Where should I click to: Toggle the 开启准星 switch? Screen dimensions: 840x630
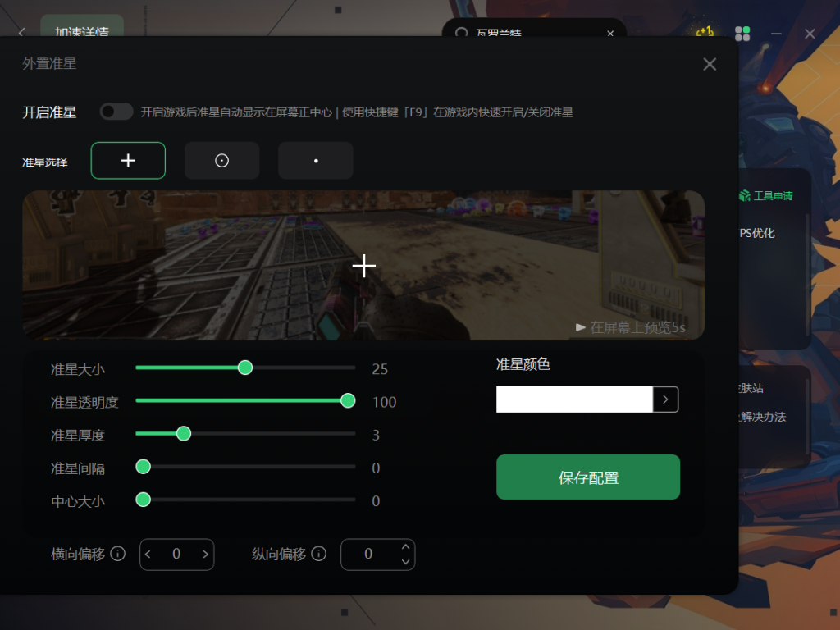pyautogui.click(x=116, y=112)
